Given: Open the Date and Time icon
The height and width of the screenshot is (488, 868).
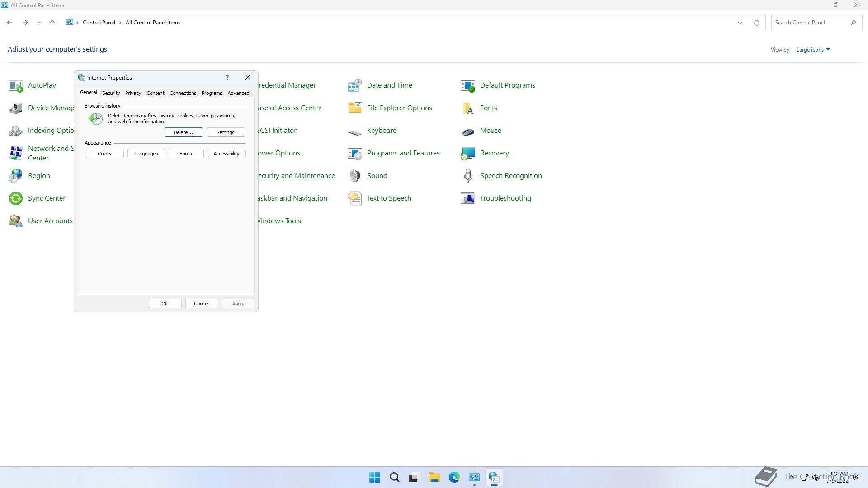Looking at the screenshot, I should pyautogui.click(x=355, y=85).
